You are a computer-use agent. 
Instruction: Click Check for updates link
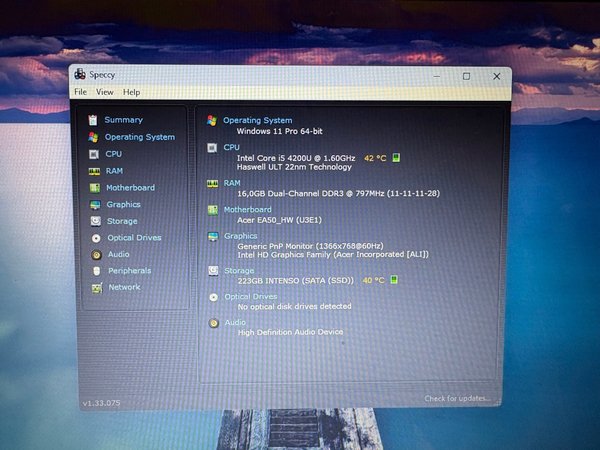458,399
